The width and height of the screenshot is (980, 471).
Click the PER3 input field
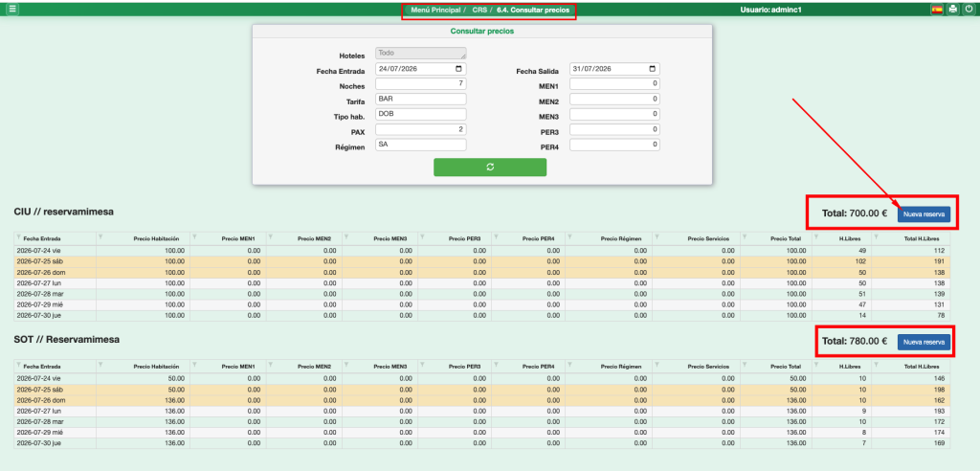pyautogui.click(x=615, y=129)
